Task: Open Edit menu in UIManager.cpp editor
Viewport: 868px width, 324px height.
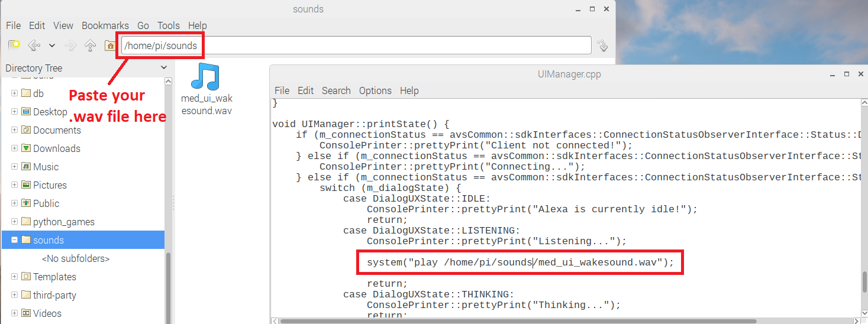Action: click(306, 90)
